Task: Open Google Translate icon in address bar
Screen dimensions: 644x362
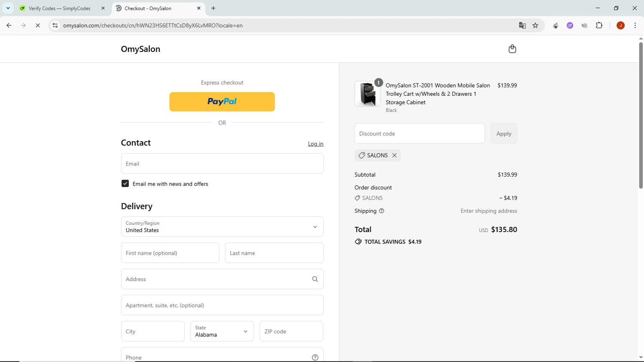Action: (522, 25)
